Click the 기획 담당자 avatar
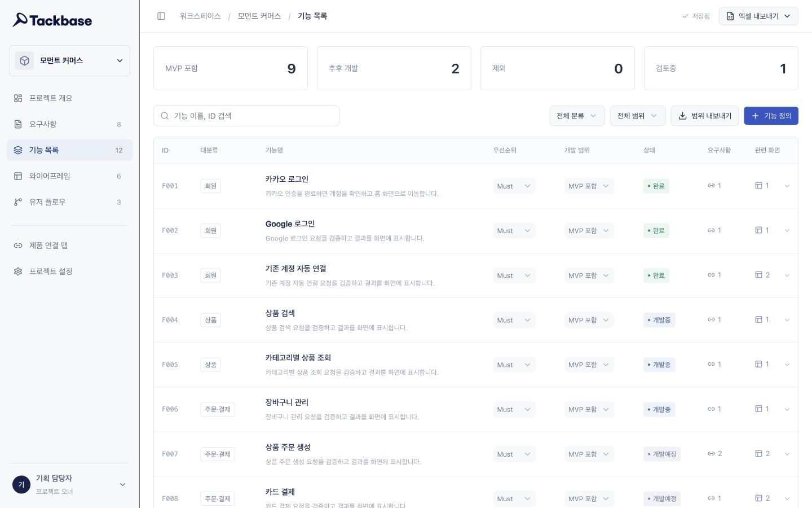 [x=21, y=484]
